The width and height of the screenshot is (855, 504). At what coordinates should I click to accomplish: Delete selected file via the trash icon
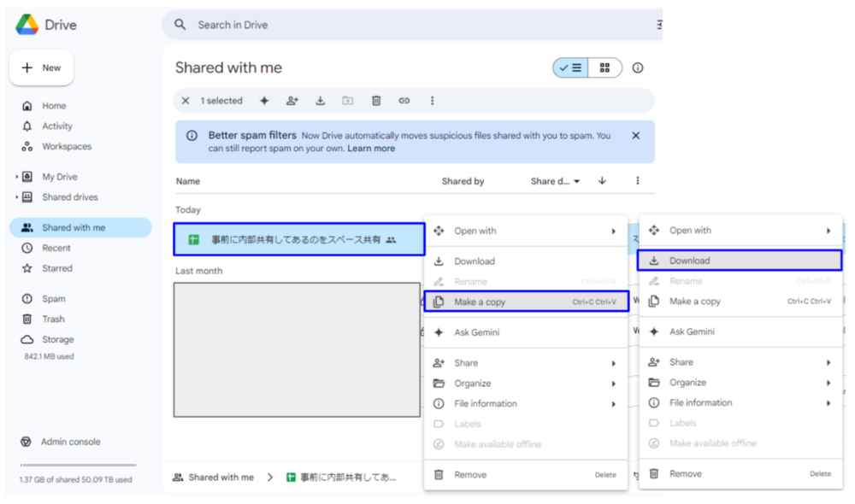pos(376,100)
